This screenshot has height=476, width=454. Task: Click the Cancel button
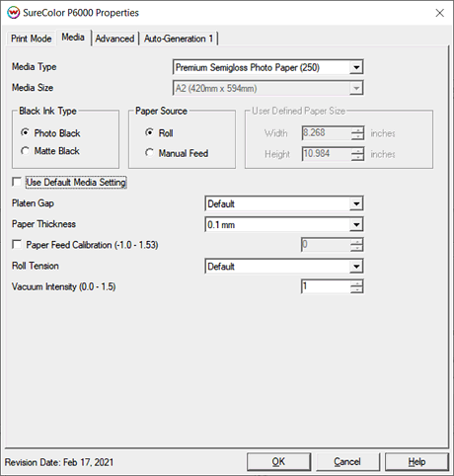point(347,462)
